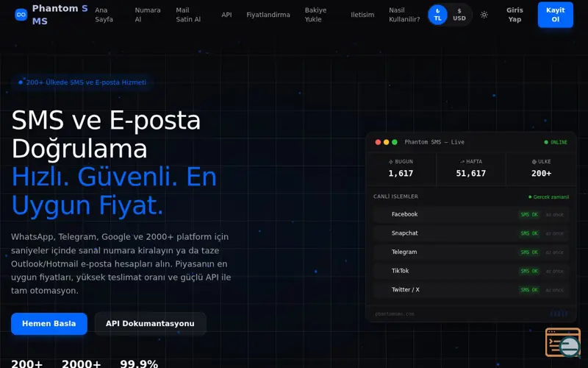Click the Phantom SMS — Live window title
The image size is (588, 368).
point(434,142)
